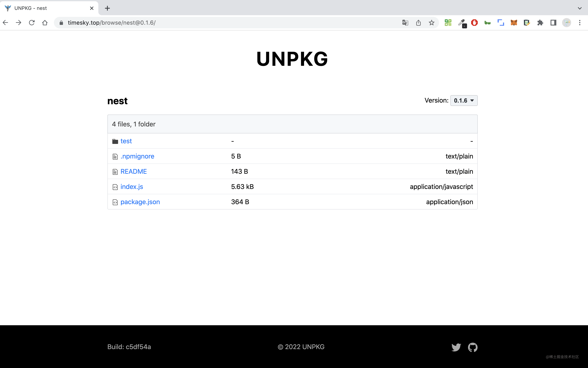Open the version 0.1.6 dropdown
588x368 pixels.
pos(464,100)
